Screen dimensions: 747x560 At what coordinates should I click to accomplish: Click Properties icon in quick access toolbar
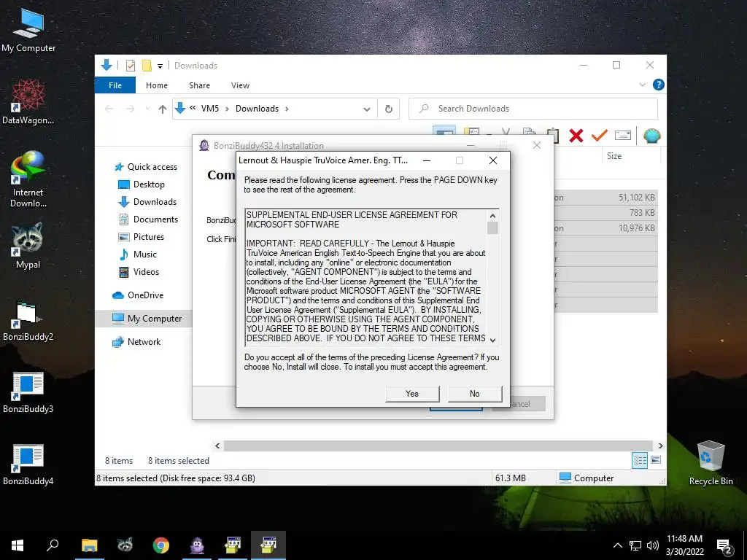130,65
